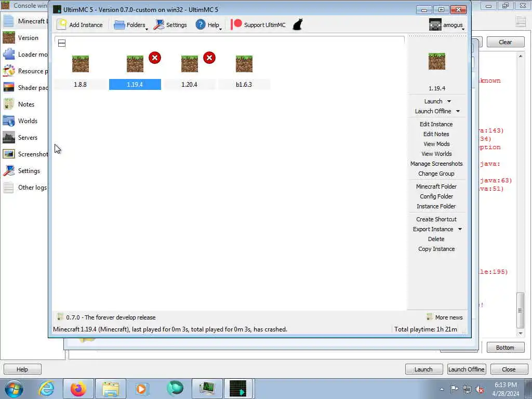The height and width of the screenshot is (399, 532).
Task: Click Help button in Console window
Action: click(22, 369)
